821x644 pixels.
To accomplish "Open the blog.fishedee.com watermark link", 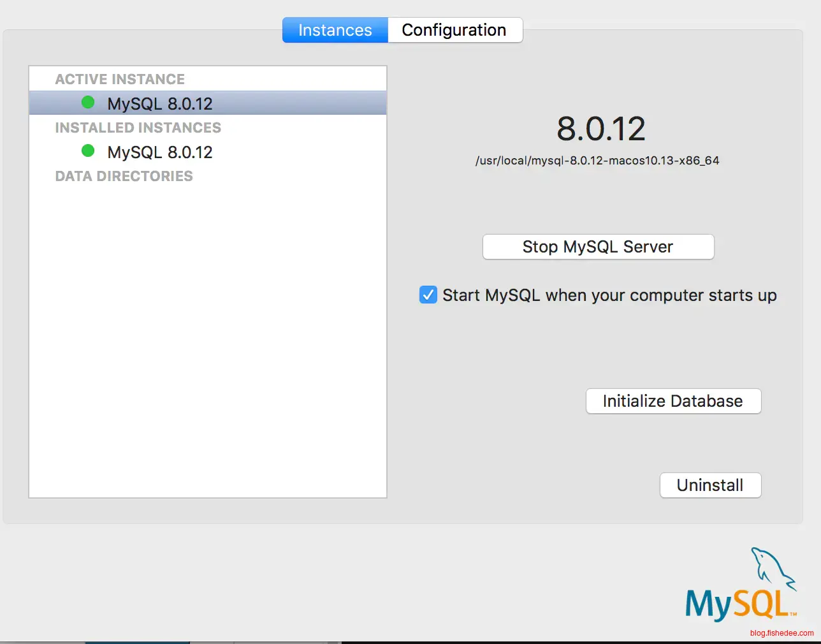I will [781, 633].
